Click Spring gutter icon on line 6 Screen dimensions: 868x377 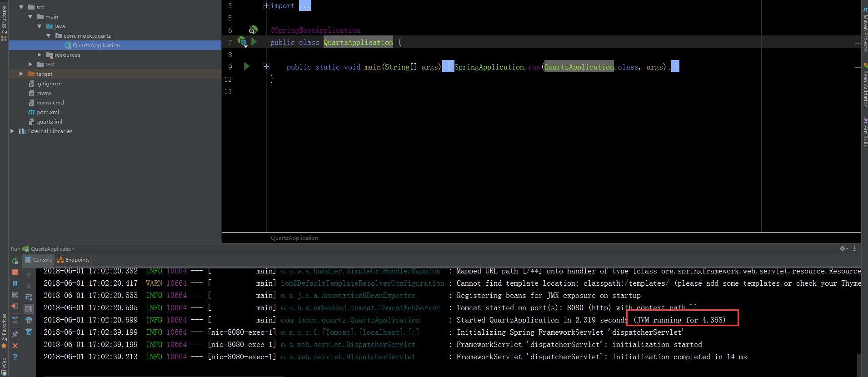[x=253, y=30]
